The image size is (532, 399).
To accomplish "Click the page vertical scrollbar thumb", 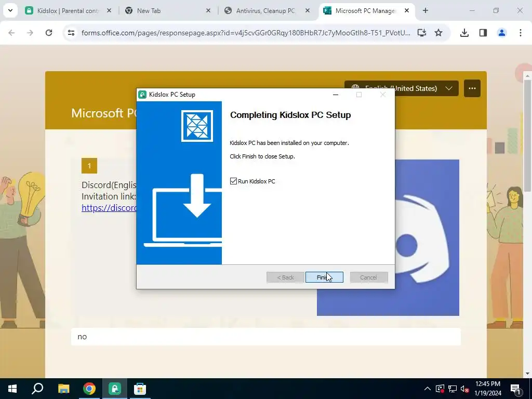I will click(x=527, y=136).
